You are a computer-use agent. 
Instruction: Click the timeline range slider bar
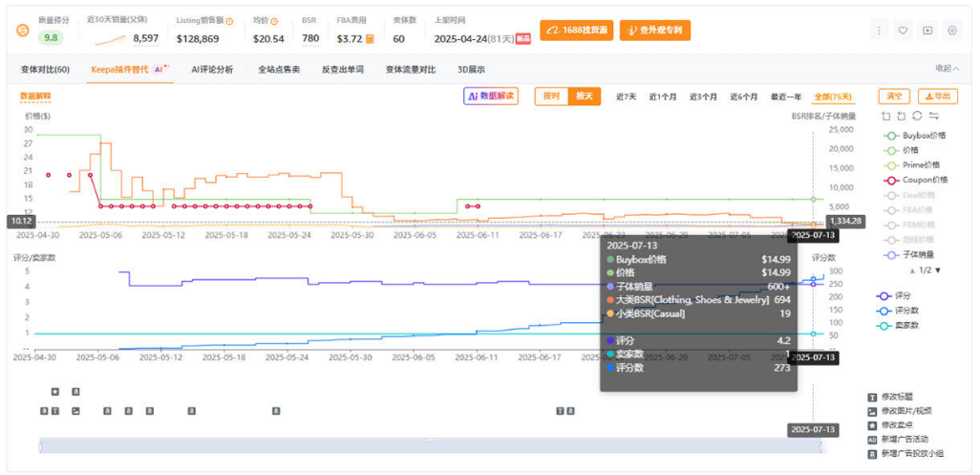click(x=430, y=446)
